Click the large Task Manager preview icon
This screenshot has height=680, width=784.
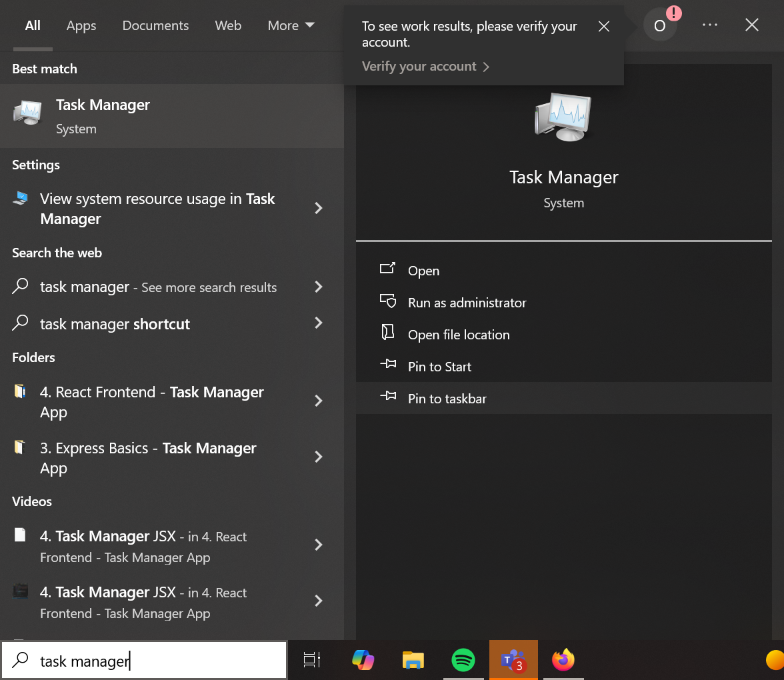pyautogui.click(x=563, y=117)
